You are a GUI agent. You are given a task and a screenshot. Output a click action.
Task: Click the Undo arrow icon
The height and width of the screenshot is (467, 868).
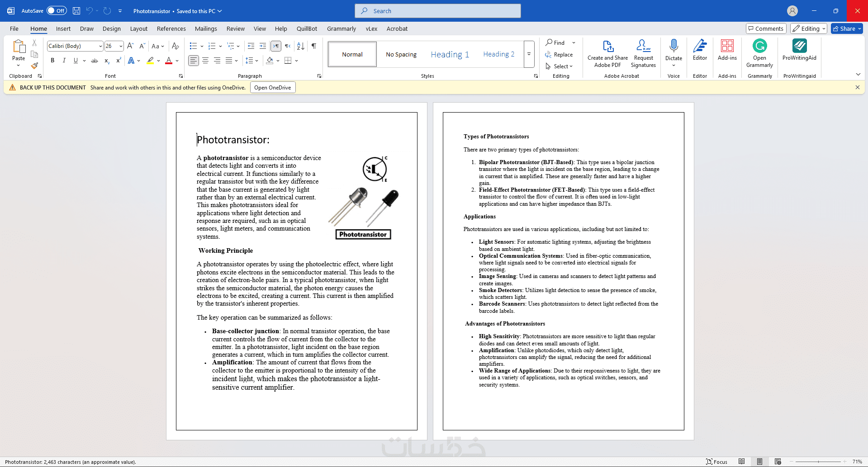click(89, 11)
